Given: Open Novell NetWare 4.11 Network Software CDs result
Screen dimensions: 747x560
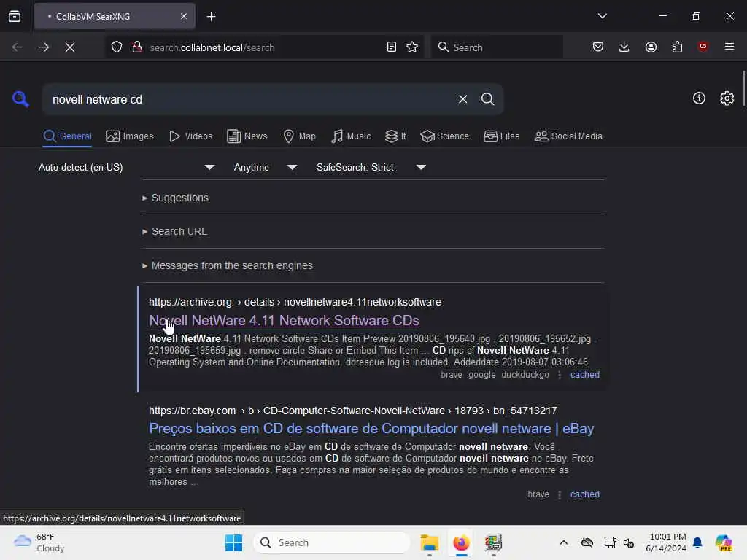Looking at the screenshot, I should pyautogui.click(x=284, y=321).
